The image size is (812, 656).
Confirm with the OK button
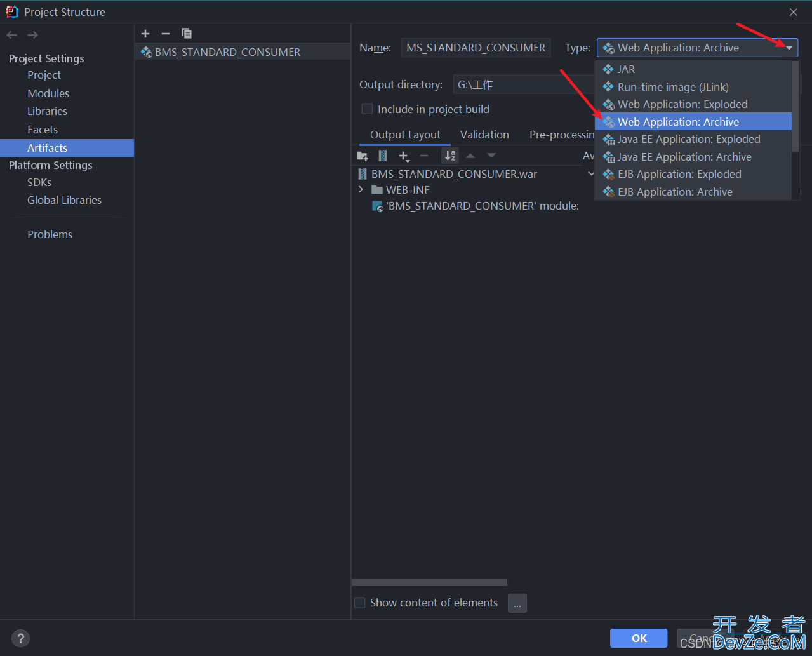(x=639, y=638)
